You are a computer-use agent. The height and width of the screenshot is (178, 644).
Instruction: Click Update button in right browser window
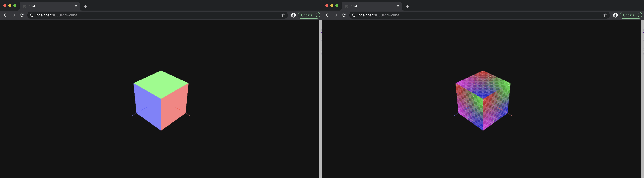(629, 15)
